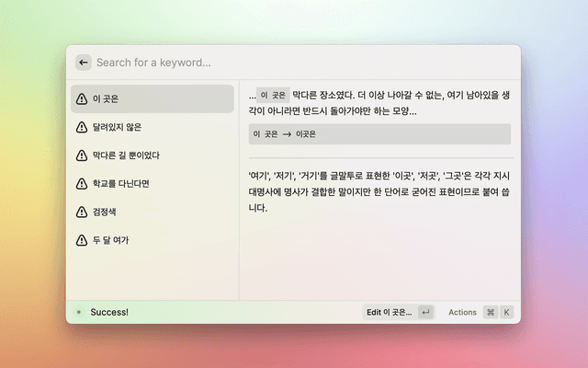Open the Actions menu
588x368 pixels.
tap(462, 313)
